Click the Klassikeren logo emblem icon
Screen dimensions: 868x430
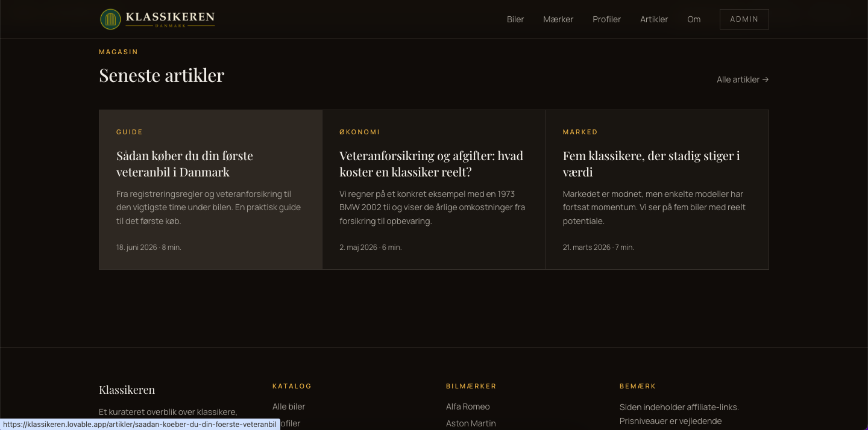click(110, 19)
